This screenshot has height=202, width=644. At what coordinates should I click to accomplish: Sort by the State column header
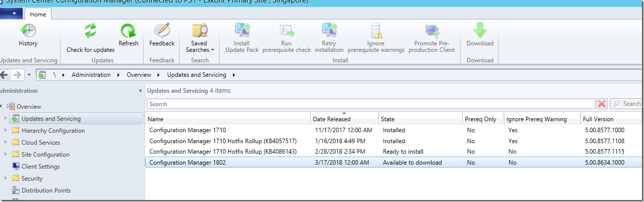(x=420, y=119)
